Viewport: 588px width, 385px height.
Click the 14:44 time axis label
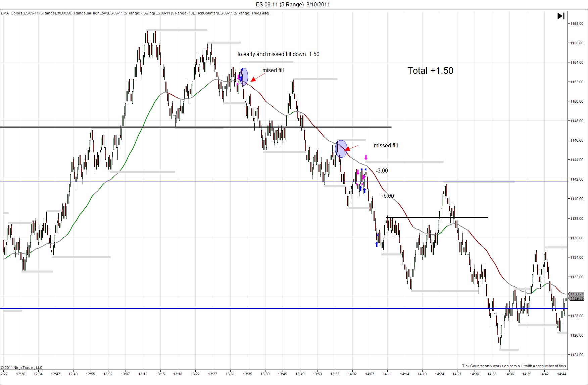point(562,374)
